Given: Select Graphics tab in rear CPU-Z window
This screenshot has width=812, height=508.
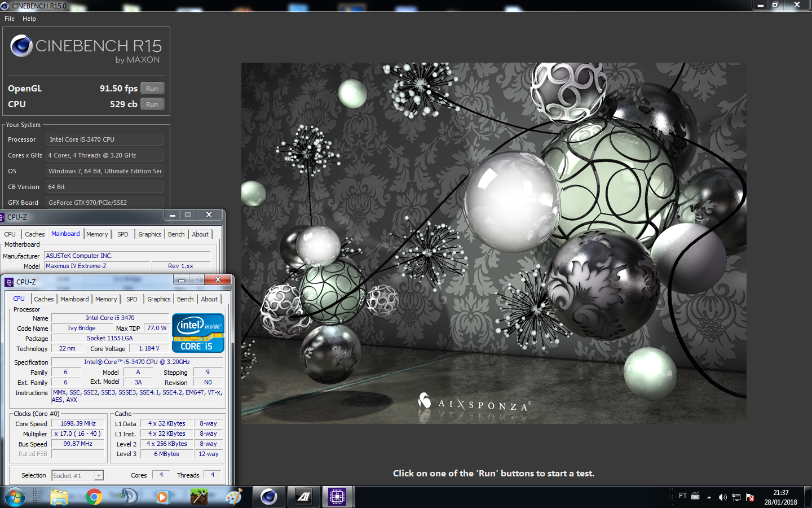Looking at the screenshot, I should point(150,234).
